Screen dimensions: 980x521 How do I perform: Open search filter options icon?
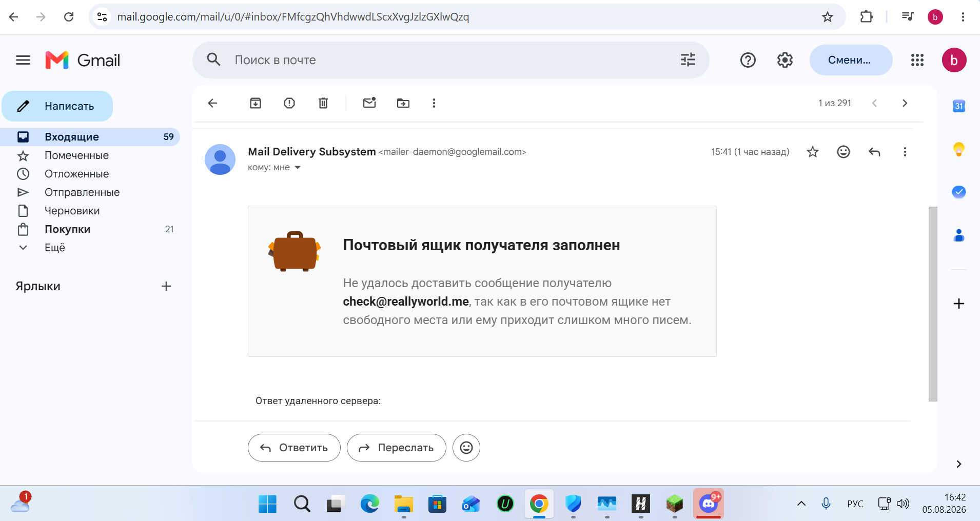pyautogui.click(x=688, y=59)
